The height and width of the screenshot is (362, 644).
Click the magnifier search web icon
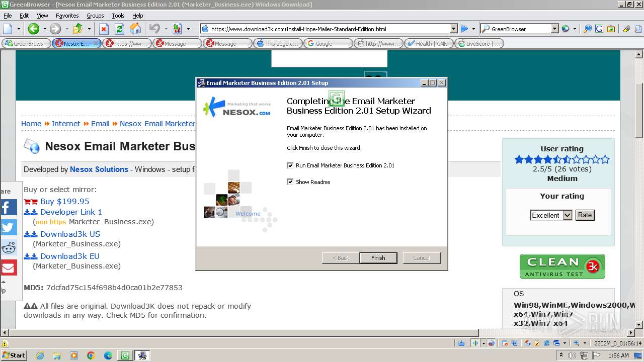click(588, 29)
